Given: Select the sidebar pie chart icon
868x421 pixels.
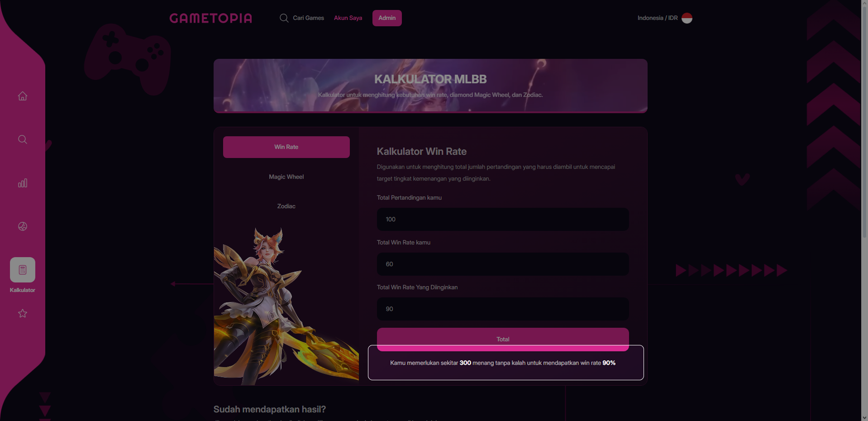Looking at the screenshot, I should coord(23,226).
